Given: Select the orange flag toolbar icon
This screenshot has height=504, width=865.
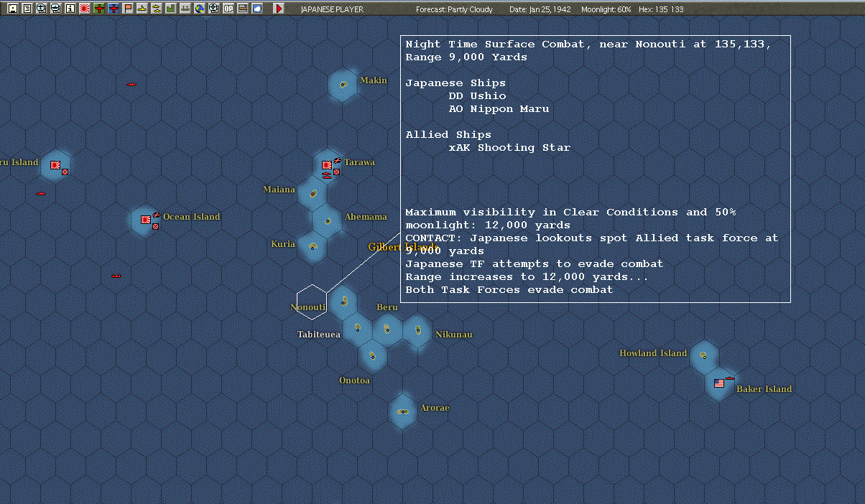Looking at the screenshot, I should coord(128,9).
